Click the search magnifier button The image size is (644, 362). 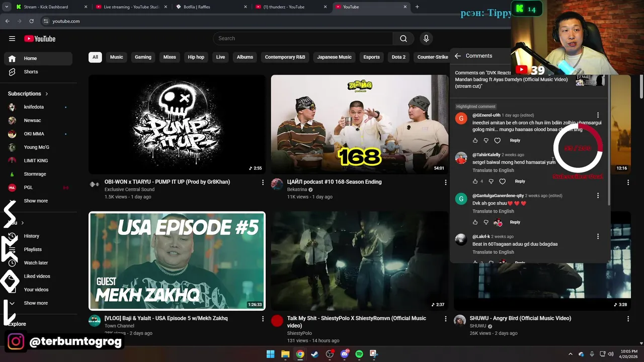point(404,39)
